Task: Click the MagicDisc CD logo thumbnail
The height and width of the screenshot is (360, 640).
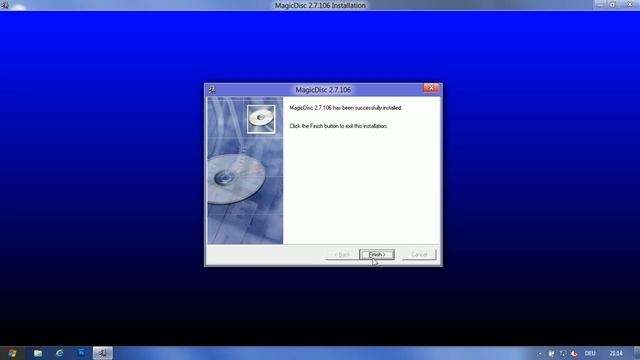Action: [x=261, y=119]
